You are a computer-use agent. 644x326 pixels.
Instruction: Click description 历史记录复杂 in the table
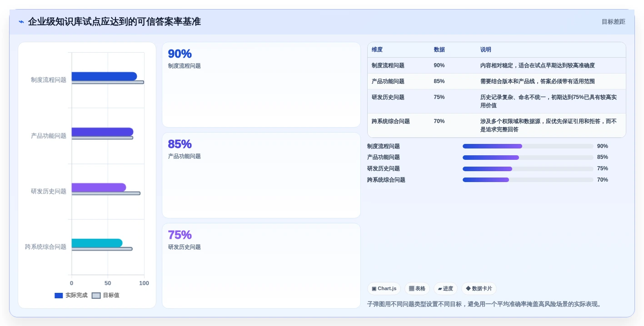tap(549, 101)
